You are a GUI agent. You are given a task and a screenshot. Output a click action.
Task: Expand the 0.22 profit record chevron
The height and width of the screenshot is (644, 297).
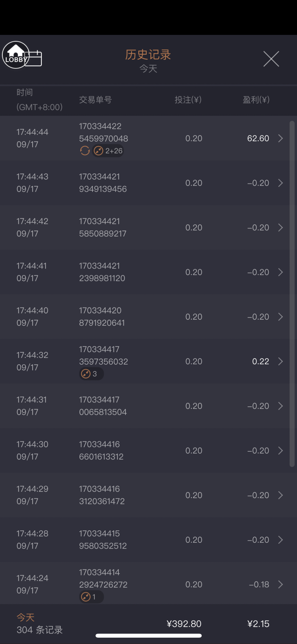point(281,361)
